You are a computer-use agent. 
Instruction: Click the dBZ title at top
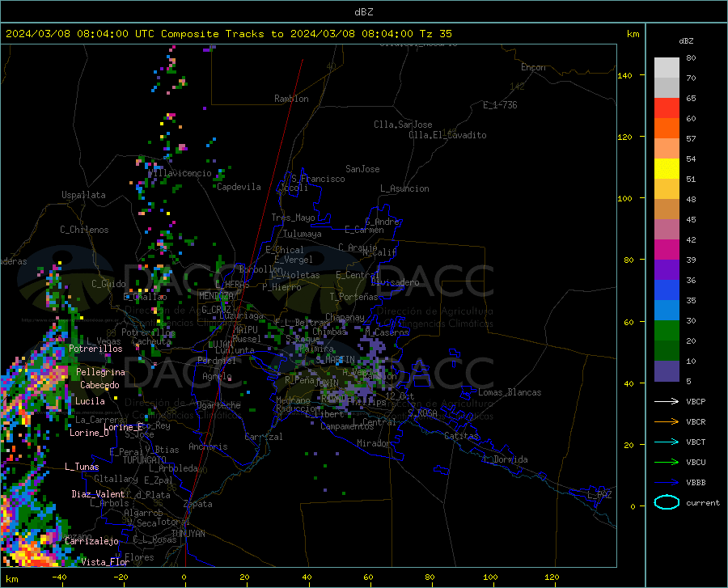(363, 12)
